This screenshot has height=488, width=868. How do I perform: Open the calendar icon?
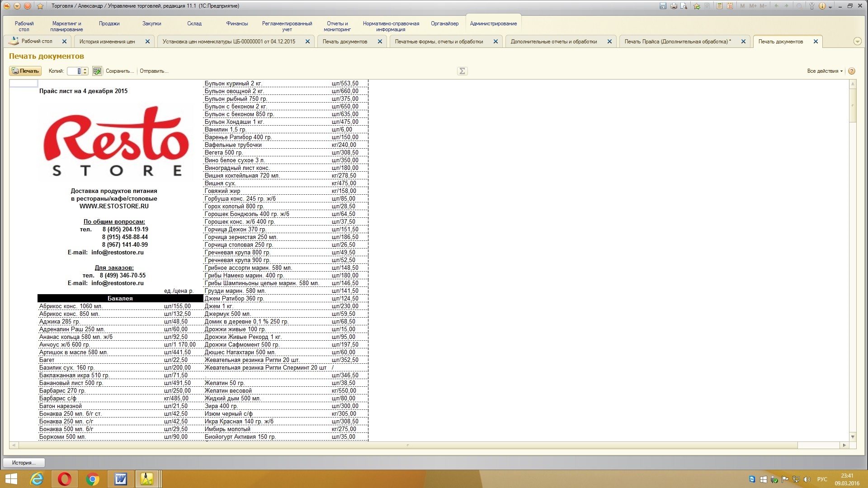[730, 6]
